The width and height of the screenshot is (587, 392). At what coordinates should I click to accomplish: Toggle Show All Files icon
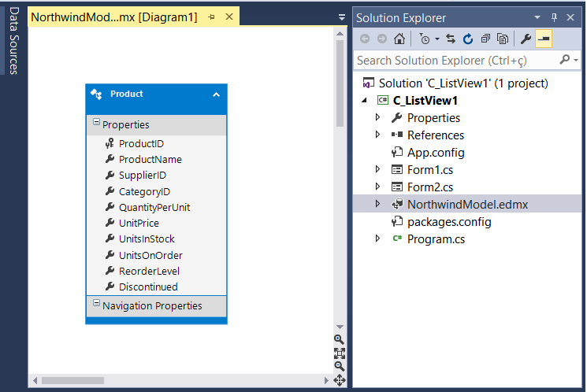coord(503,39)
